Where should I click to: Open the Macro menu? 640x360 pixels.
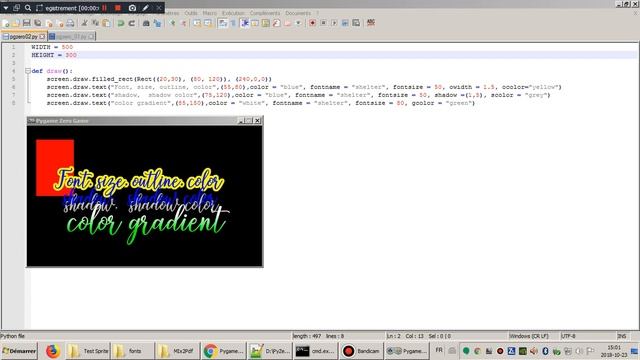tap(209, 13)
